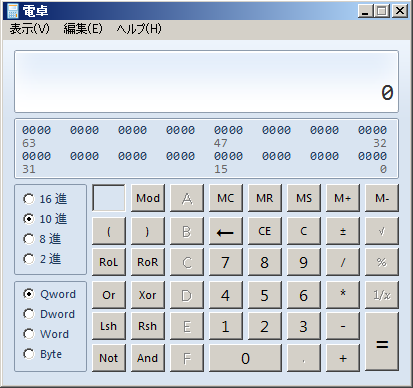
Task: Click bit group above the 47 label
Action: click(228, 130)
